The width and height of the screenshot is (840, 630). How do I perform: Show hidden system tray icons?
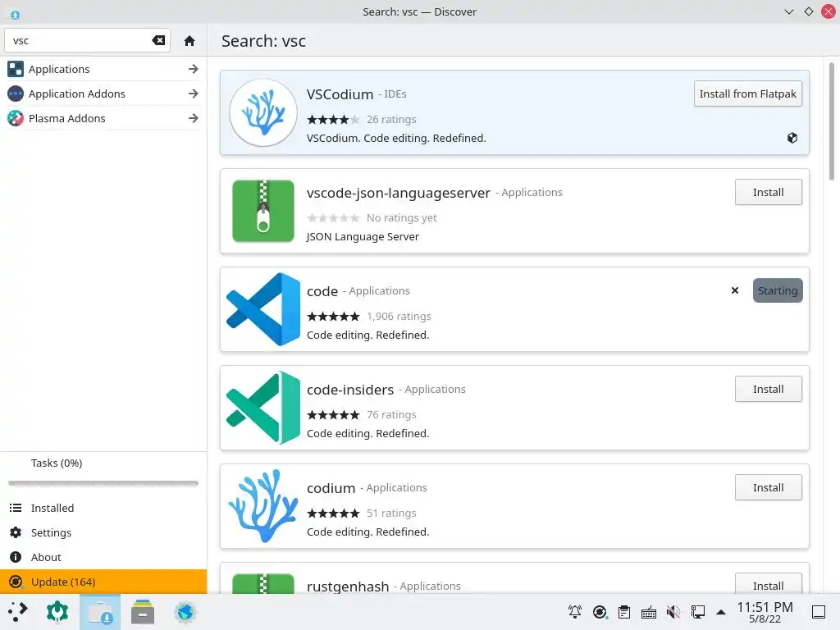click(721, 612)
